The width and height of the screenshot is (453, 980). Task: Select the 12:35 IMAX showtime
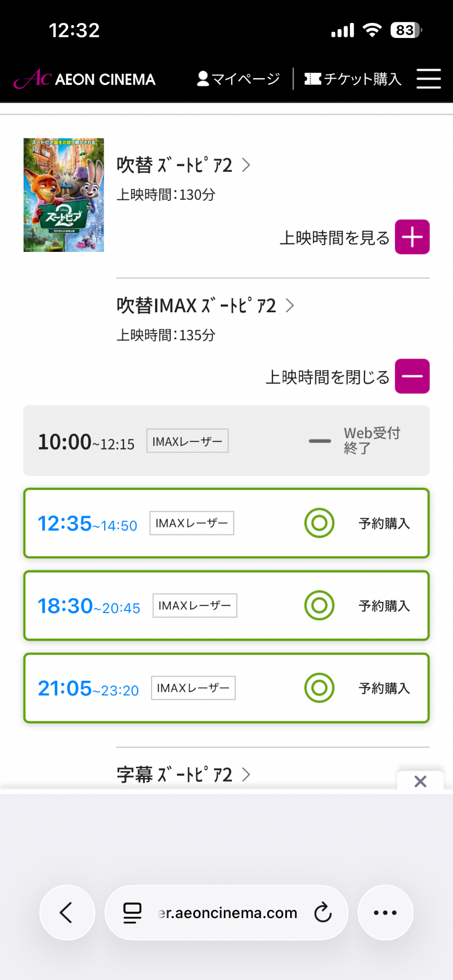(x=87, y=523)
